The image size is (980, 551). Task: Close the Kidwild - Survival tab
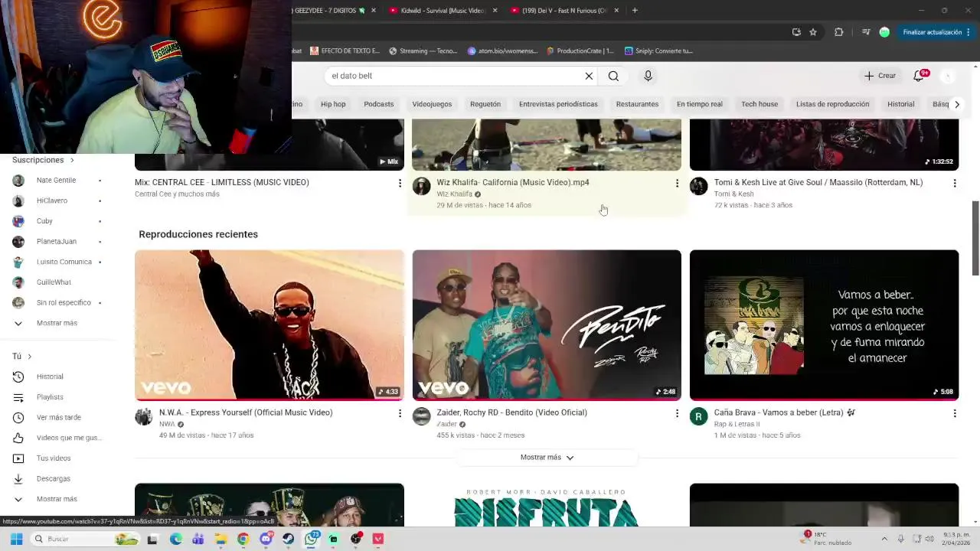point(495,11)
